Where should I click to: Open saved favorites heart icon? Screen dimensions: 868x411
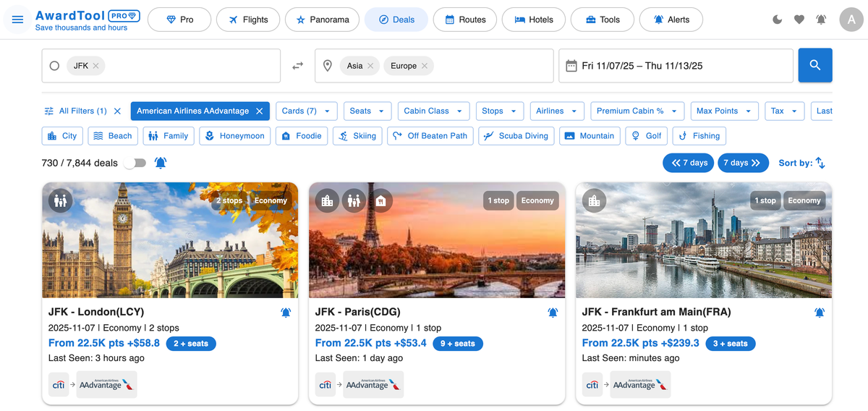tap(799, 20)
